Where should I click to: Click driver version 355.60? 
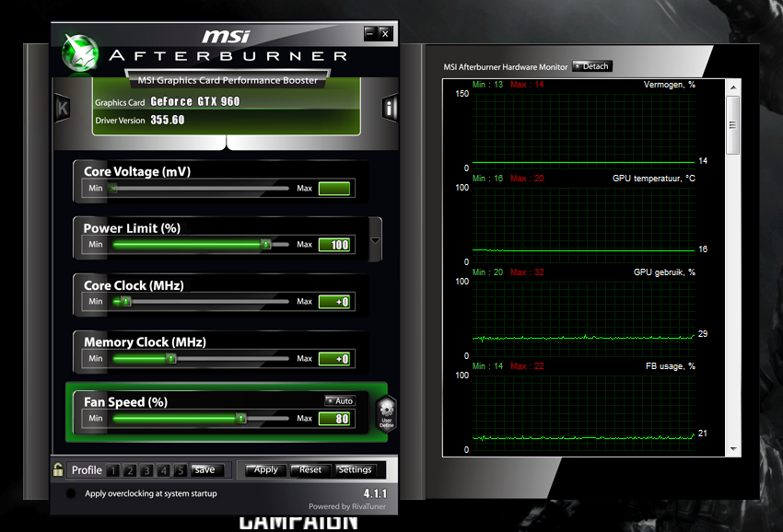pos(168,120)
